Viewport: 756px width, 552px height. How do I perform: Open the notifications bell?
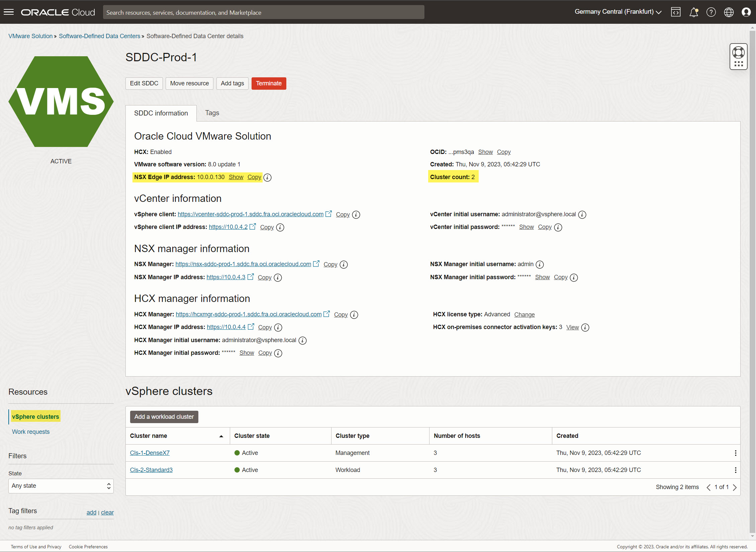[x=693, y=12]
